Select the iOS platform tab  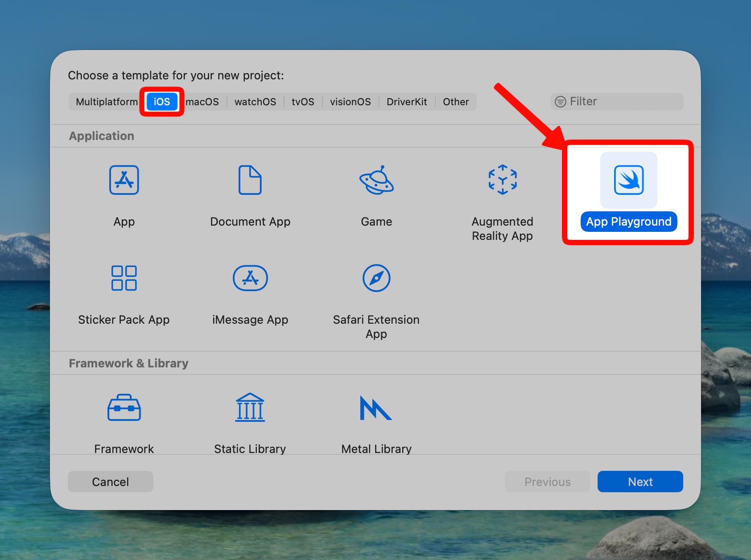click(x=162, y=102)
